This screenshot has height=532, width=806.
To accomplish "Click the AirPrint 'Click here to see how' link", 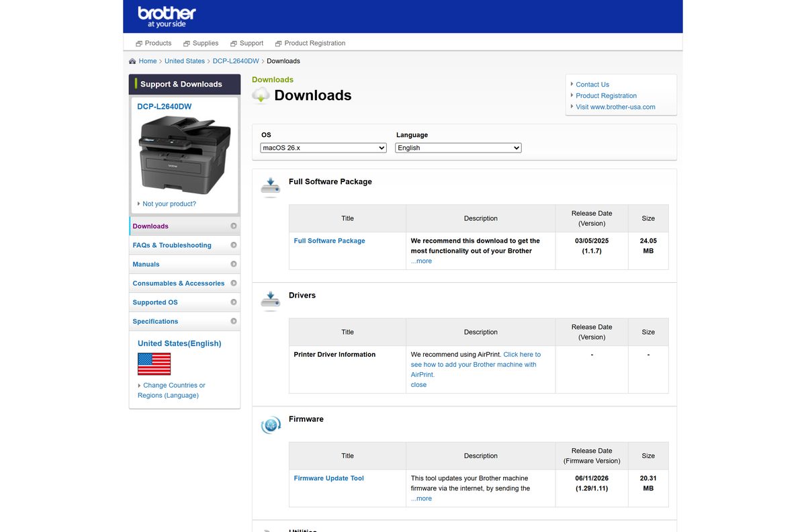I will [x=474, y=365].
